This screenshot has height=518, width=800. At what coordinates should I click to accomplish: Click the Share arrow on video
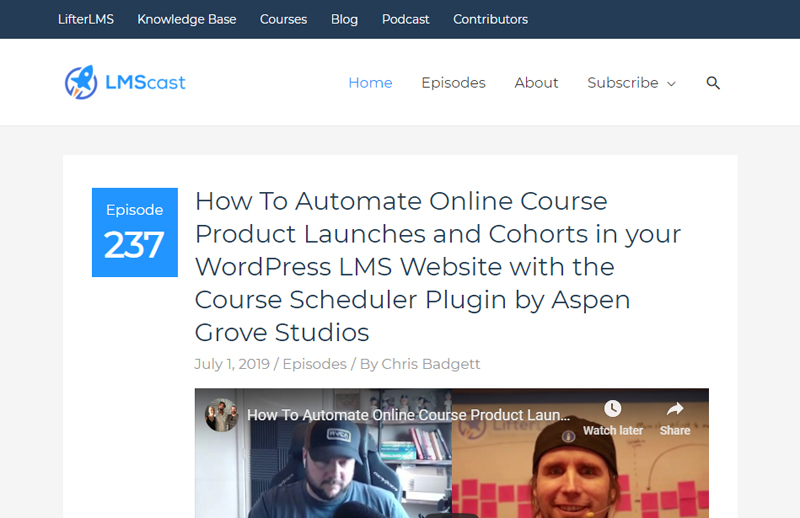(x=675, y=409)
